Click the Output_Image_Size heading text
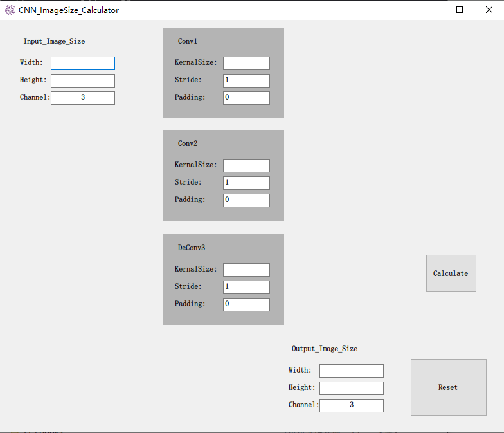504x433 pixels. (x=325, y=349)
